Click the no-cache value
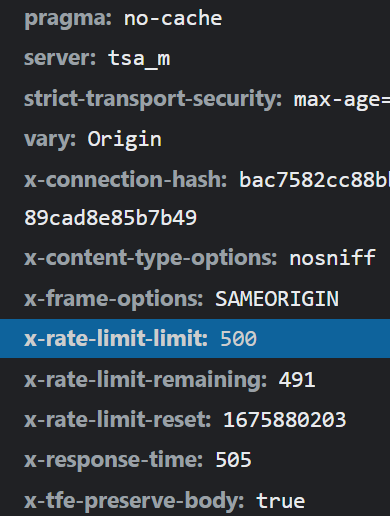The width and height of the screenshot is (390, 516). pyautogui.click(x=173, y=18)
